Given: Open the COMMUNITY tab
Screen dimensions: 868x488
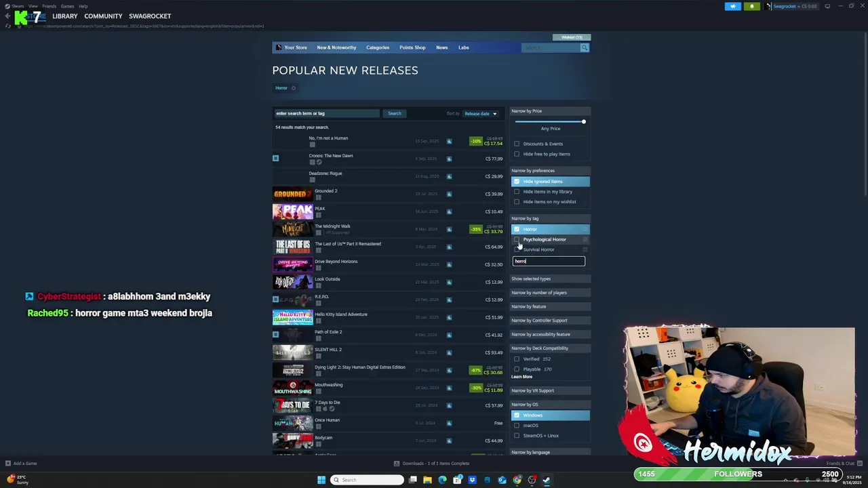Looking at the screenshot, I should coord(103,16).
